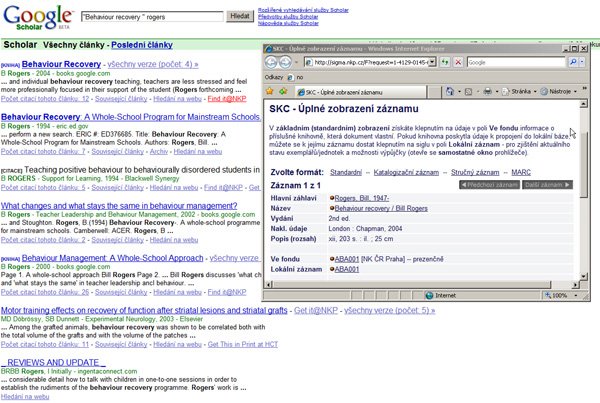This screenshot has height=403, width=600.
Task: Click the Google Scholar logo
Action: 38,18
